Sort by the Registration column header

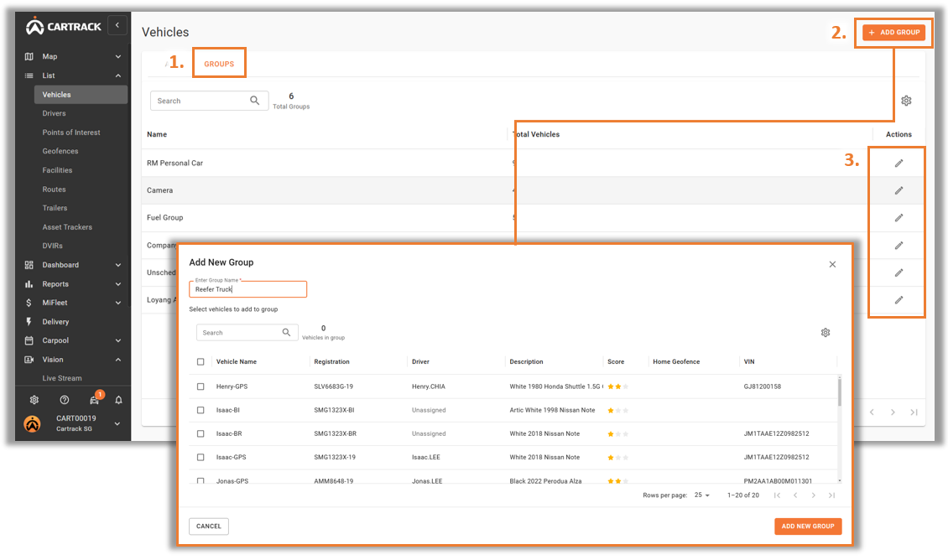coord(331,362)
